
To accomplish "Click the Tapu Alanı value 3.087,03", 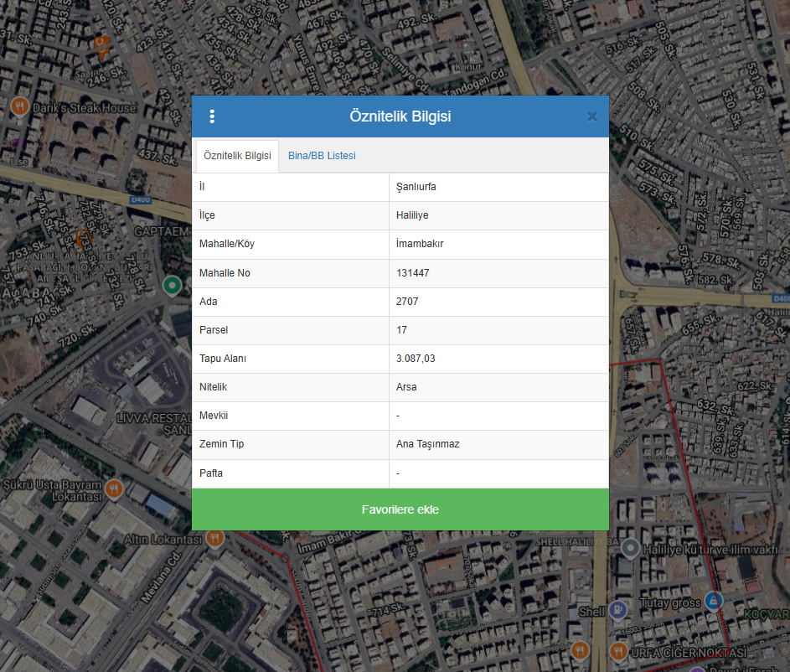I will point(416,359).
